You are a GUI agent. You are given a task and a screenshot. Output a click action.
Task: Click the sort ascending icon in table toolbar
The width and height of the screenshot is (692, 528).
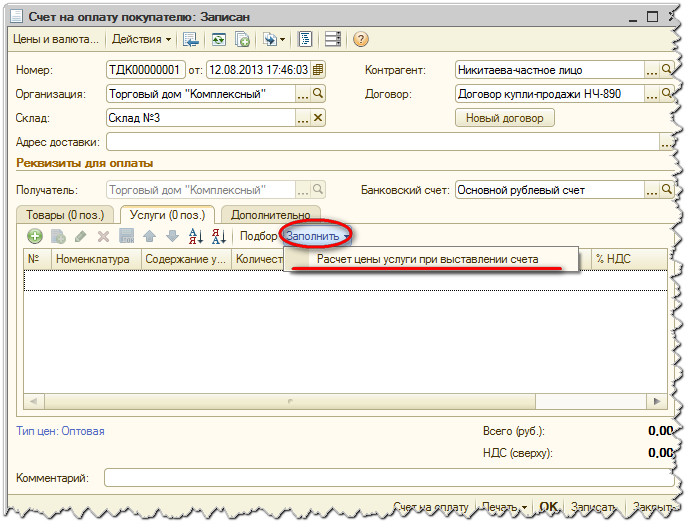(x=195, y=237)
